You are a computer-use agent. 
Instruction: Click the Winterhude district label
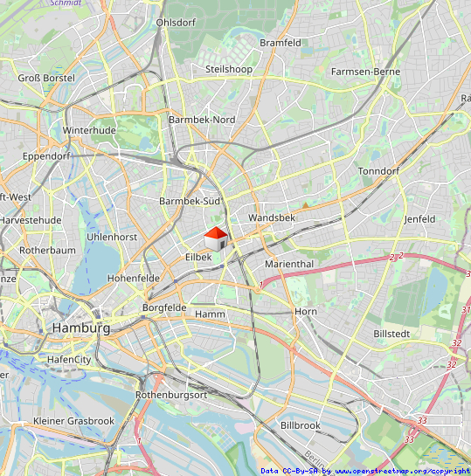tap(89, 130)
